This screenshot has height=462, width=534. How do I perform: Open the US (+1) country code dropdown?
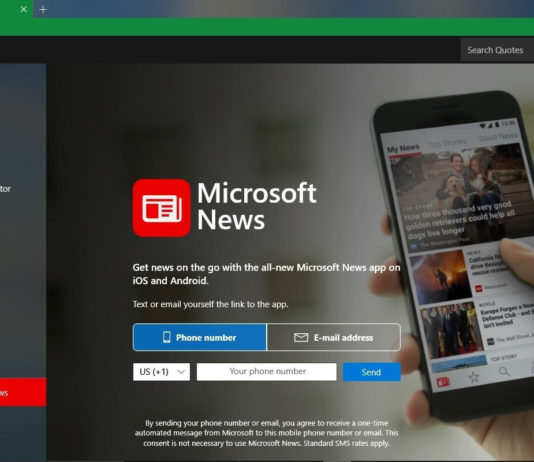[x=161, y=372]
